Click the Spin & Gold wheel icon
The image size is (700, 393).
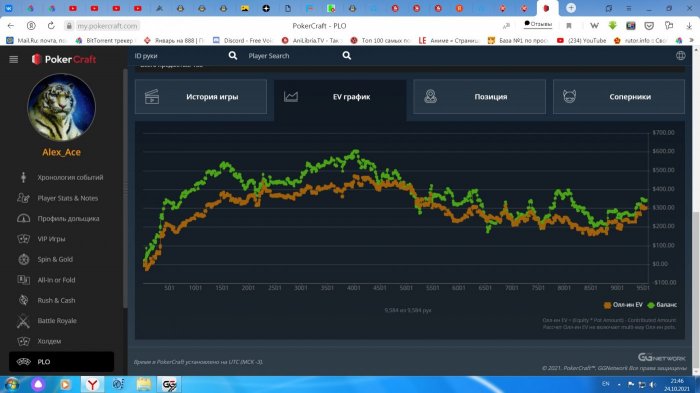pyautogui.click(x=23, y=259)
